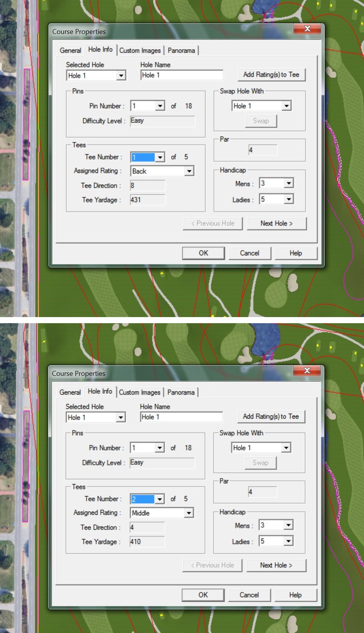Open Custom Images tab in lower dialog
The image size is (364, 633).
click(140, 392)
